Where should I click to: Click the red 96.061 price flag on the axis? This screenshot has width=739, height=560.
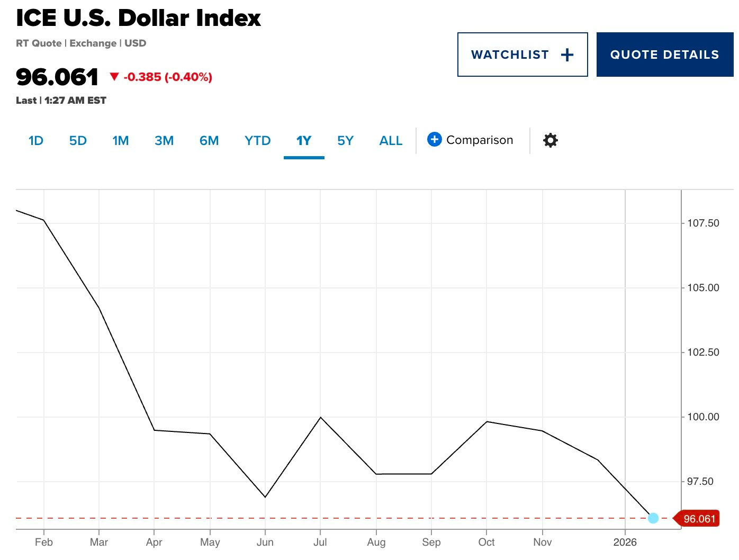699,519
